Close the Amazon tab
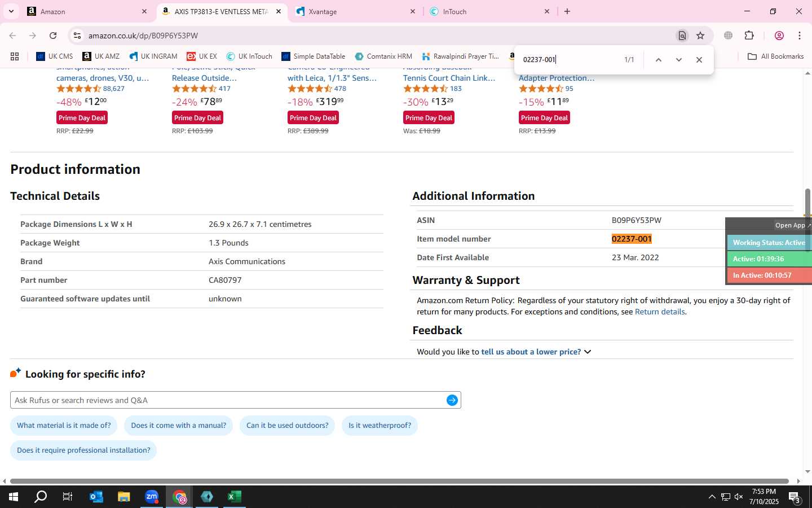812x508 pixels. (144, 11)
